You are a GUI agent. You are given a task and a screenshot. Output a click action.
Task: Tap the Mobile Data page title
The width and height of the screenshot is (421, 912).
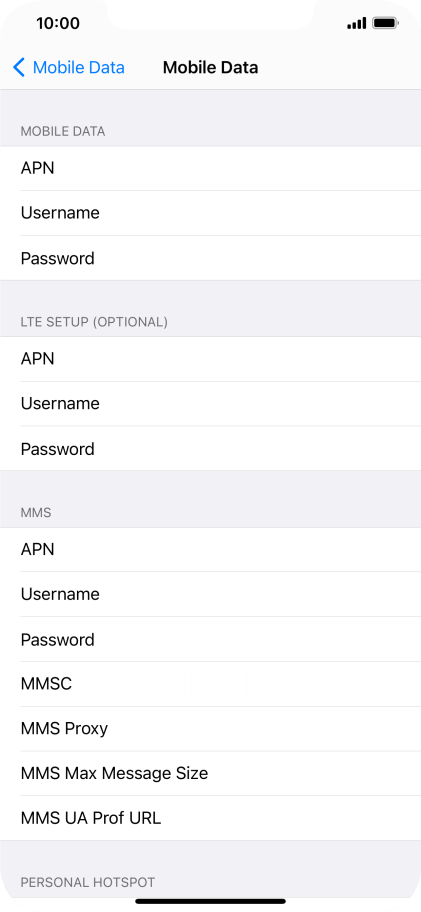point(210,67)
